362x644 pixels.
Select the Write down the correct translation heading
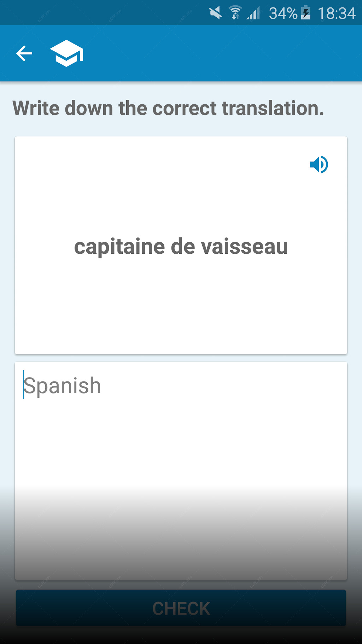(x=168, y=108)
